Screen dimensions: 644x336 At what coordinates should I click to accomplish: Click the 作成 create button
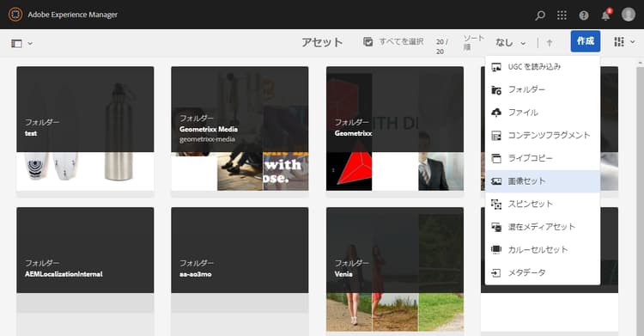point(586,40)
